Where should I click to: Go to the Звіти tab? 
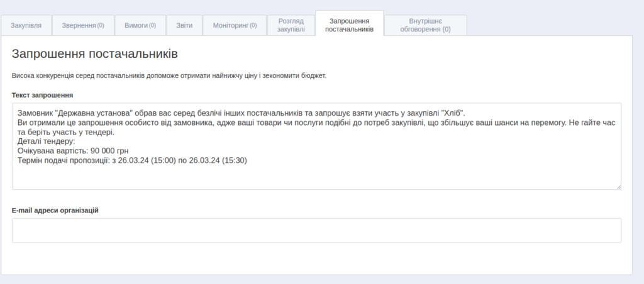point(184,25)
